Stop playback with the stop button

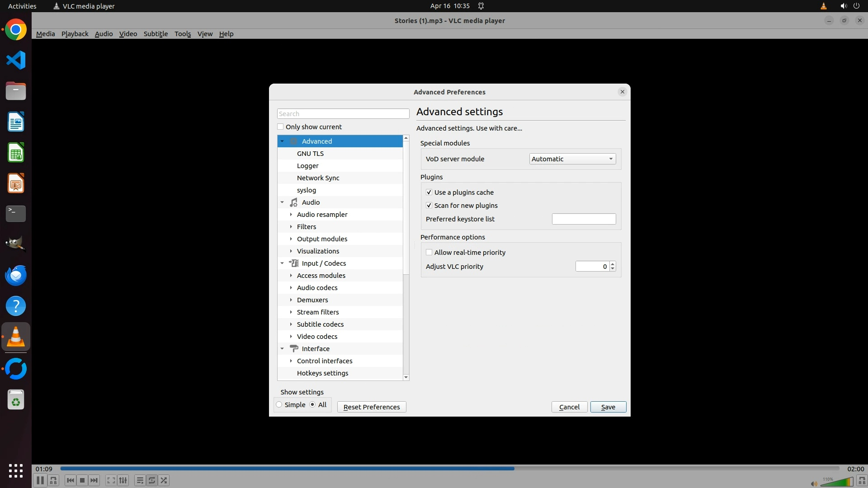(x=82, y=480)
